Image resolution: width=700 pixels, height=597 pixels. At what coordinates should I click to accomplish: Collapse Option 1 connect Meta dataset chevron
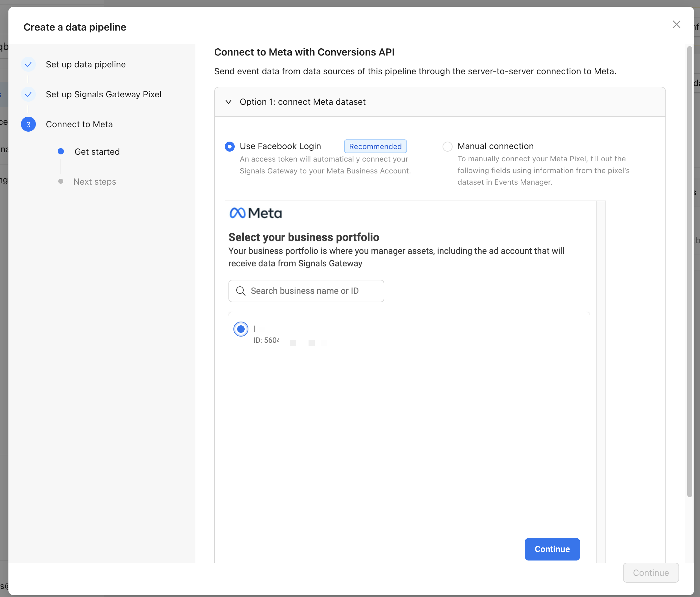point(228,102)
